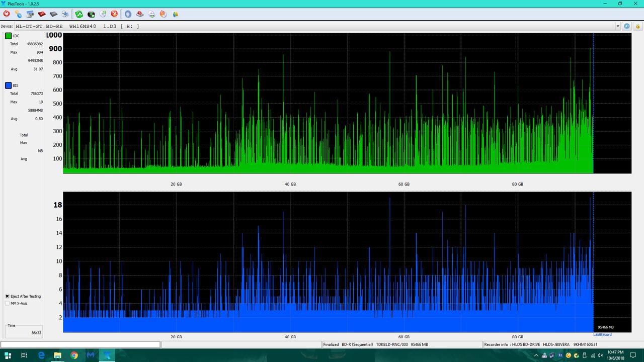Click the LDC Avg value 31.97

[x=38, y=69]
